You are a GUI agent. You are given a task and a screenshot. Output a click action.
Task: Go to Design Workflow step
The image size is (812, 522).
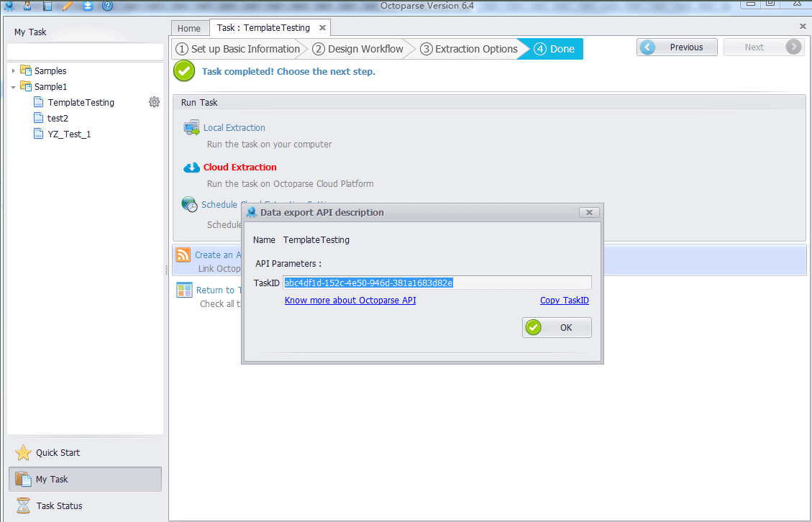tap(358, 49)
